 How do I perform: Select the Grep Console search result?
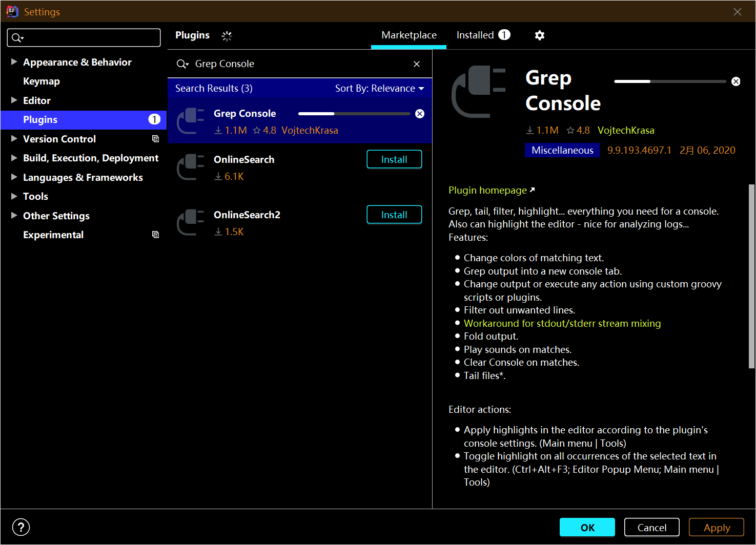(x=300, y=120)
